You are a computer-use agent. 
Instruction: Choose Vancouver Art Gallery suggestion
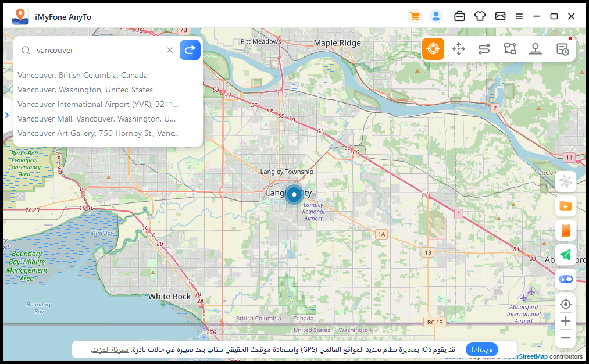coord(98,133)
